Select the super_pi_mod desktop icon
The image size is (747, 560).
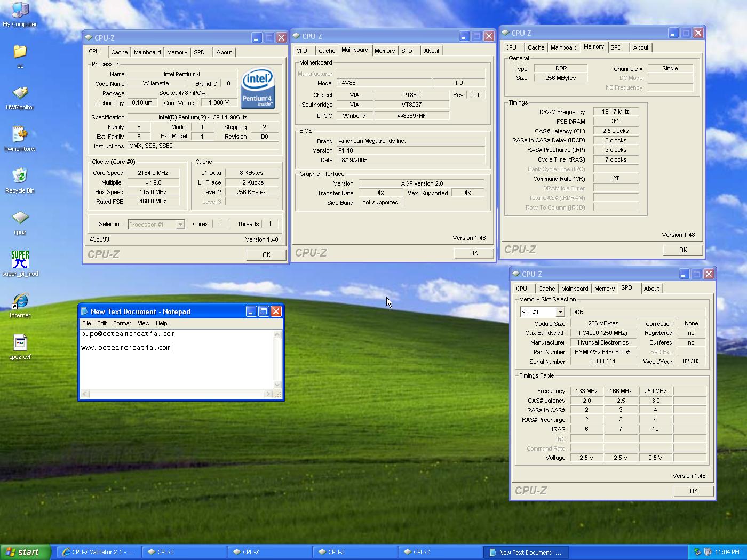(20, 264)
